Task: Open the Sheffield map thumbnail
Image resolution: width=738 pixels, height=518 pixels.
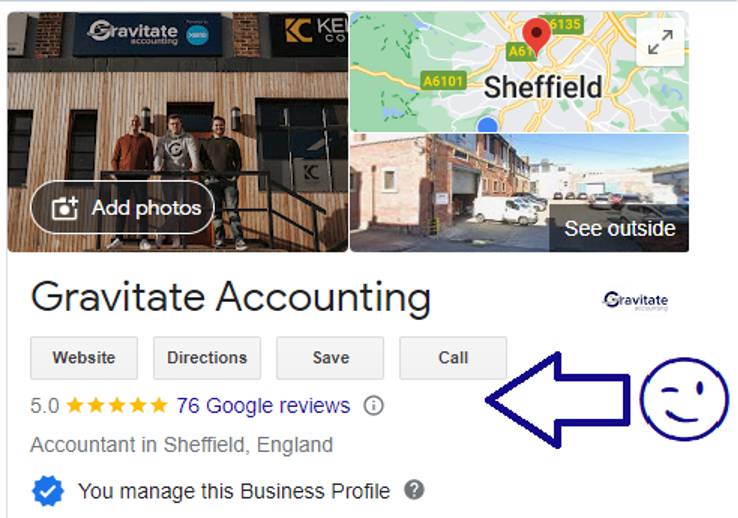Action: [520, 72]
